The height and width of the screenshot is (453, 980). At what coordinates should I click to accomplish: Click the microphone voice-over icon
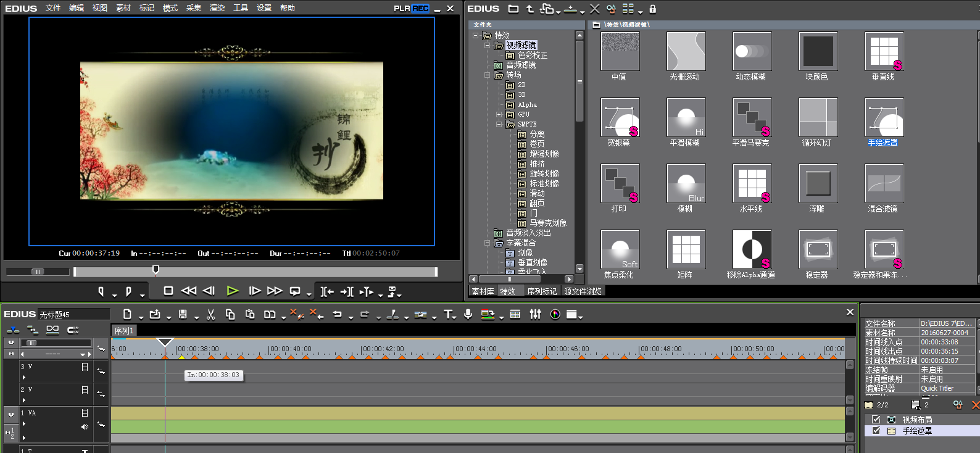coord(468,315)
